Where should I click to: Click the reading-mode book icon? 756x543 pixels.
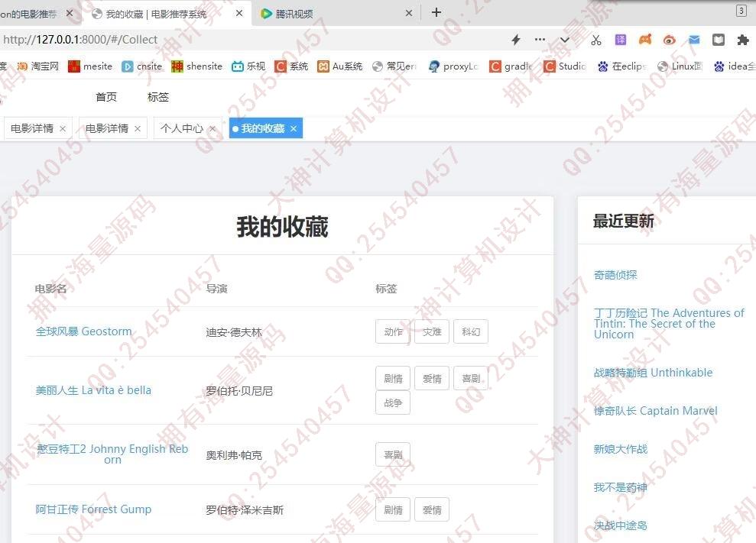719,40
